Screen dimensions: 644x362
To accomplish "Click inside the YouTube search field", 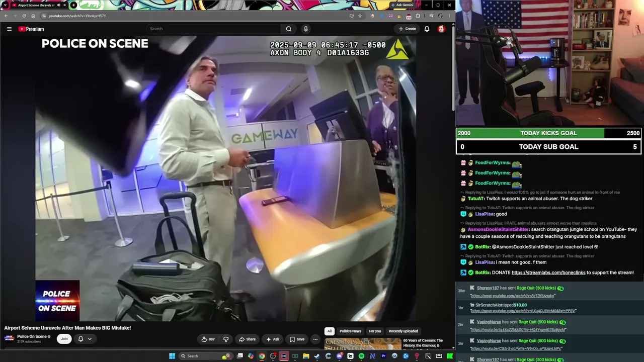I will (x=213, y=29).
